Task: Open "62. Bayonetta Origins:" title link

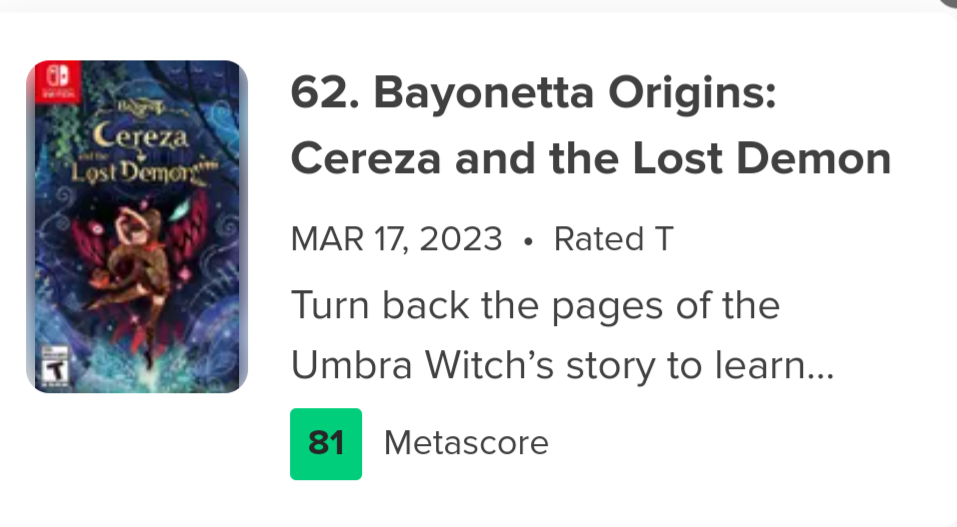Action: click(533, 96)
